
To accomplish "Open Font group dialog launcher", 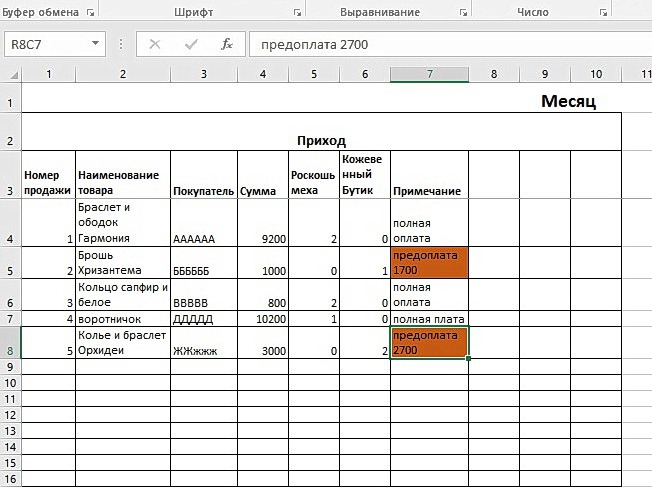I will [297, 13].
